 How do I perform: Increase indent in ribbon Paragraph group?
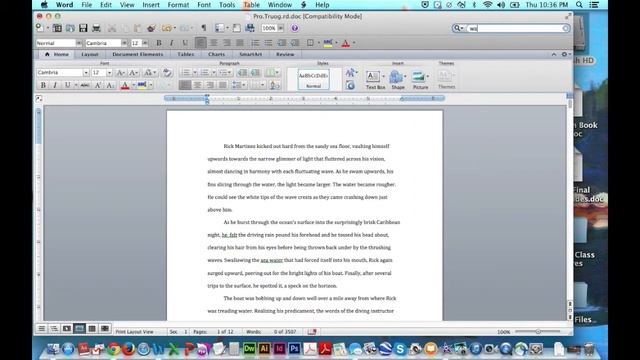pyautogui.click(x=255, y=73)
